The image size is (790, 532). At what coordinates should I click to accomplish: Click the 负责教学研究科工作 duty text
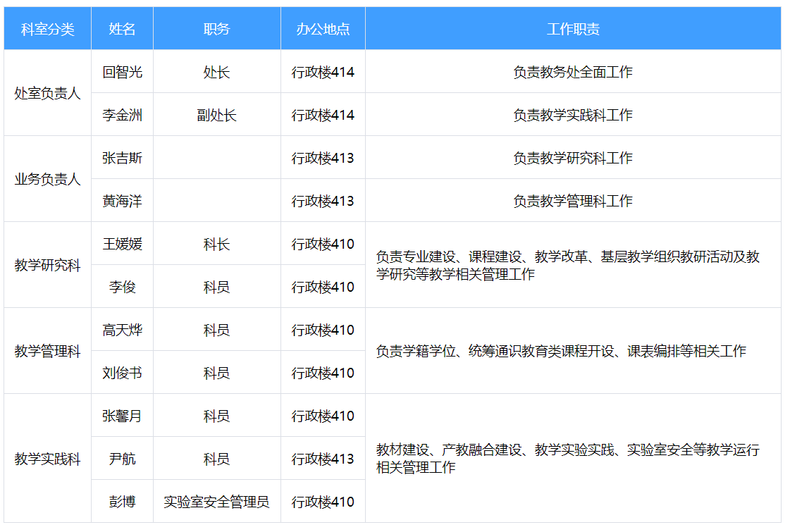point(573,158)
